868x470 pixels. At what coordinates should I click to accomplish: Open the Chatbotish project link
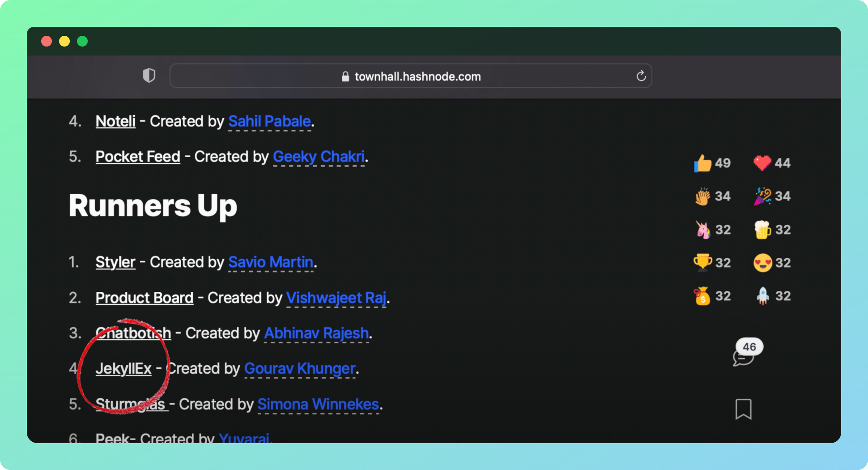133,333
